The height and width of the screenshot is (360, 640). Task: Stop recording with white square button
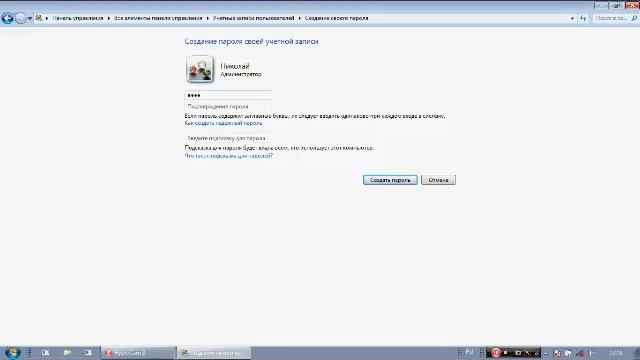pyautogui.click(x=506, y=353)
